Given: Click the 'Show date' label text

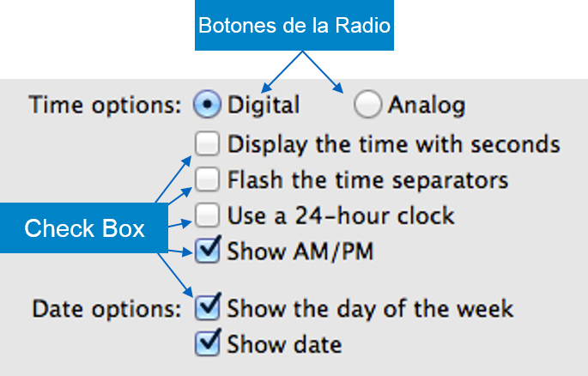Looking at the screenshot, I should pos(284,345).
